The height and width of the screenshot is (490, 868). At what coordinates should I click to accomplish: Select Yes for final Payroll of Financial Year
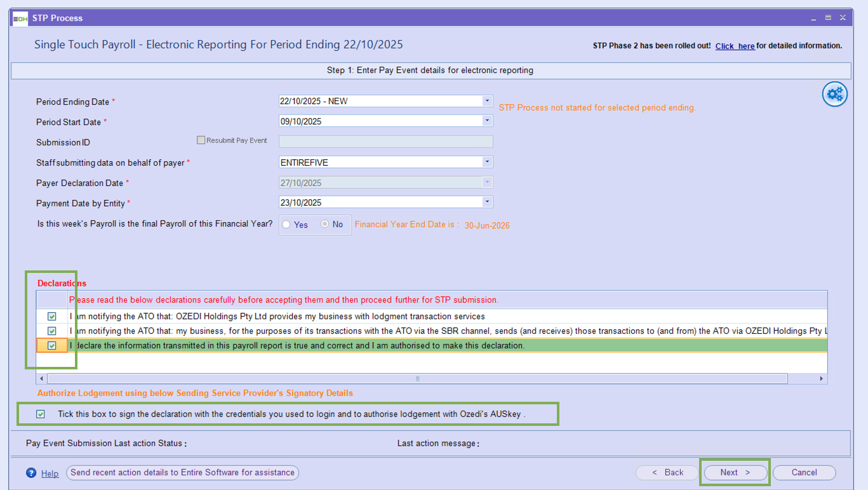click(287, 225)
